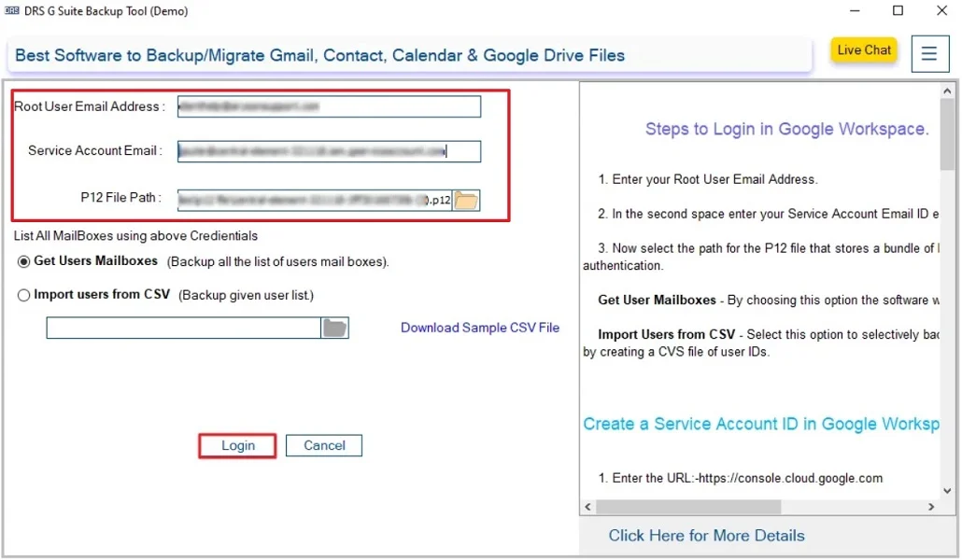This screenshot has width=962, height=560.
Task: Download the sample CSV file
Action: [x=479, y=328]
